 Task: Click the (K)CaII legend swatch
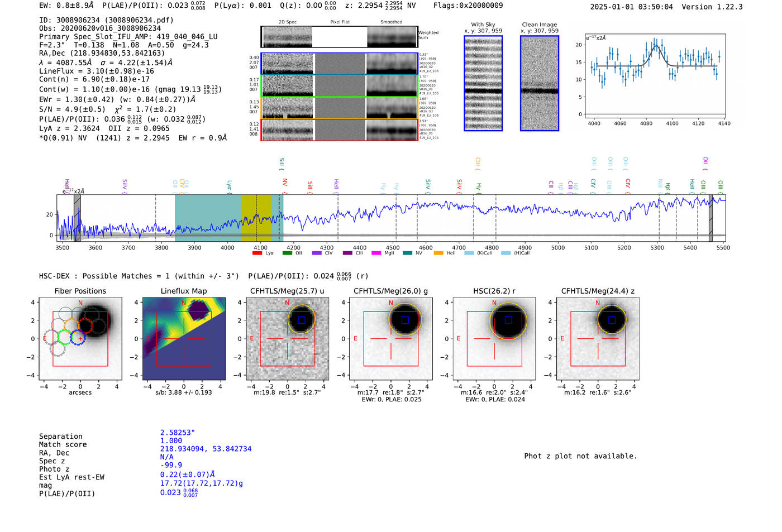[x=469, y=253]
